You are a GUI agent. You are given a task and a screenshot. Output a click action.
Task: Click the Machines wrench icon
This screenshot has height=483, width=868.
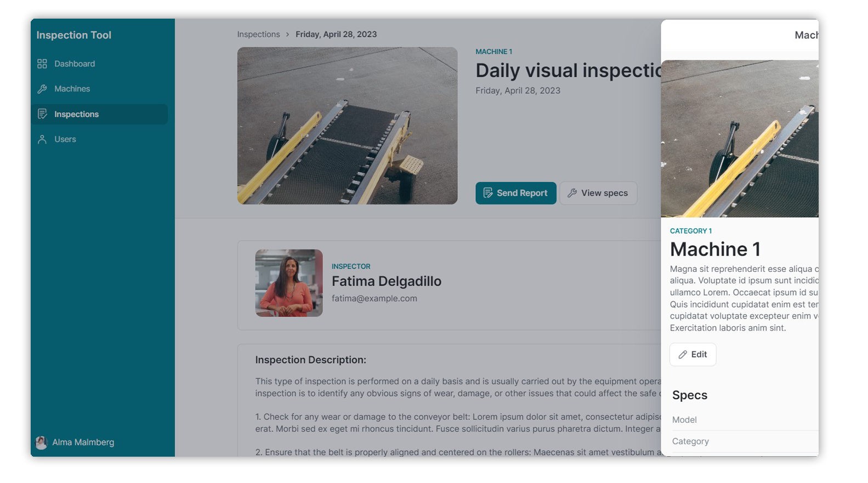[42, 89]
